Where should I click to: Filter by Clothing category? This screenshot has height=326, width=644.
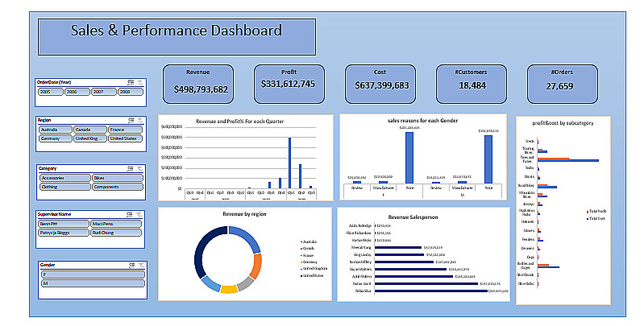(x=65, y=187)
